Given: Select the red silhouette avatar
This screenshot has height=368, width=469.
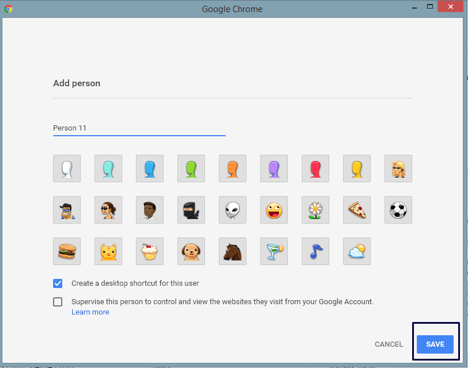Looking at the screenshot, I should click(x=315, y=168).
